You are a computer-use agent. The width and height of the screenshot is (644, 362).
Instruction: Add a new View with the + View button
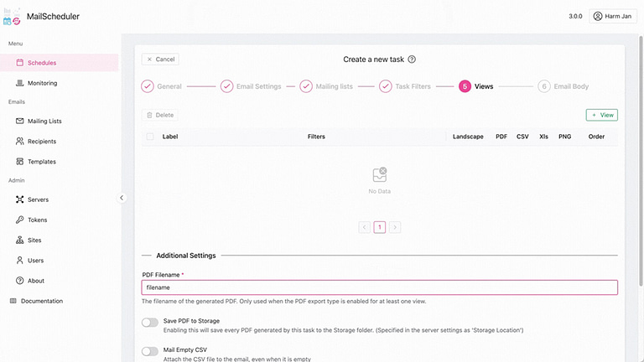[x=601, y=115]
